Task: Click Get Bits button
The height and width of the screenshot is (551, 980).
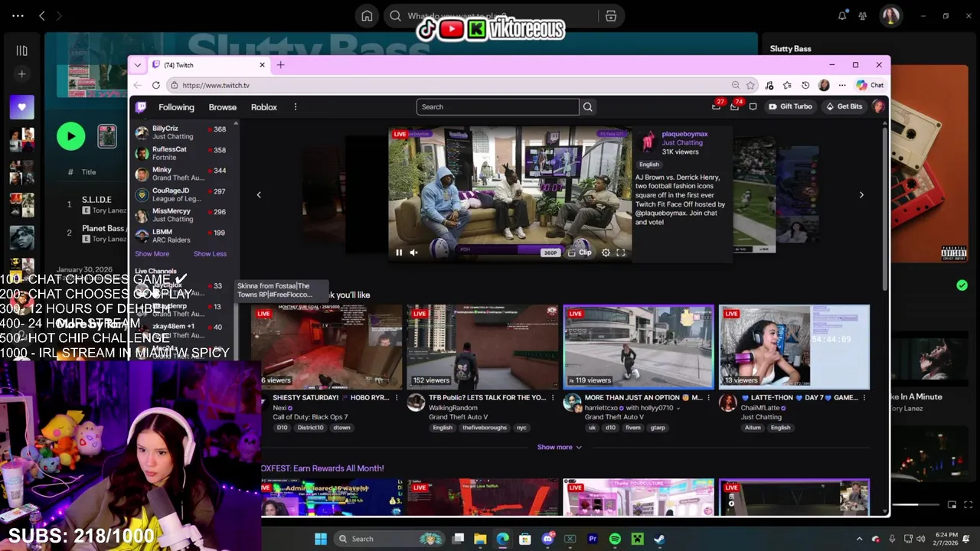Action: point(844,106)
